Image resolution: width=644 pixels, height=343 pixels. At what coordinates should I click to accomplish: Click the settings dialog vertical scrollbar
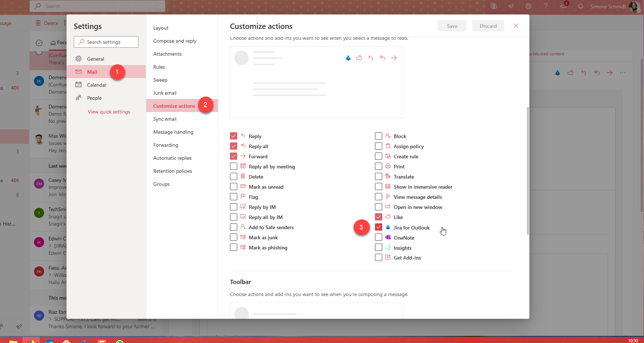(x=528, y=170)
